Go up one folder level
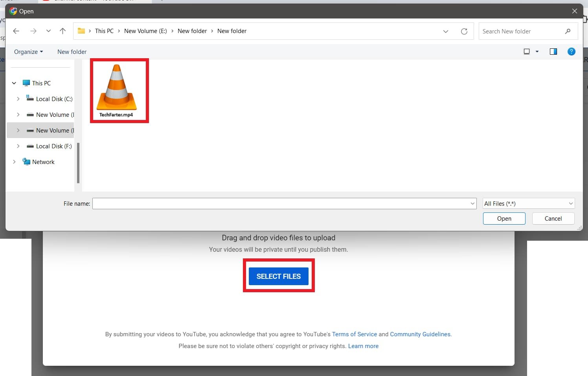This screenshot has height=376, width=588. [x=62, y=31]
